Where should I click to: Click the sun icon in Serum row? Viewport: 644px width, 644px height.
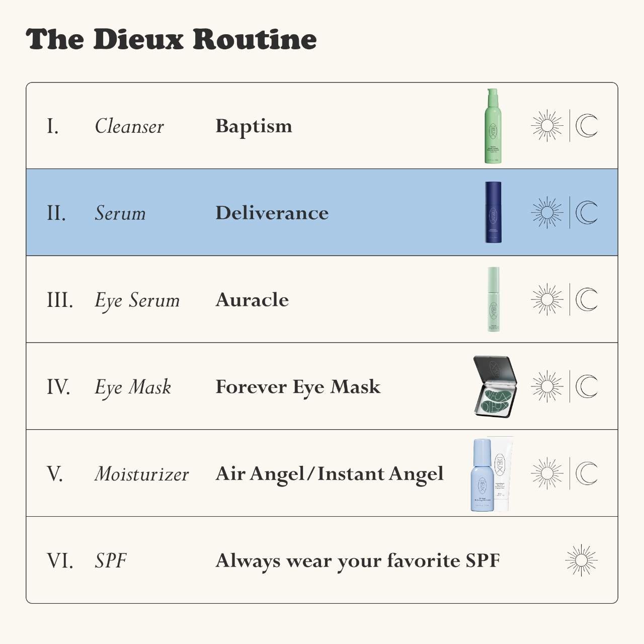click(x=547, y=212)
